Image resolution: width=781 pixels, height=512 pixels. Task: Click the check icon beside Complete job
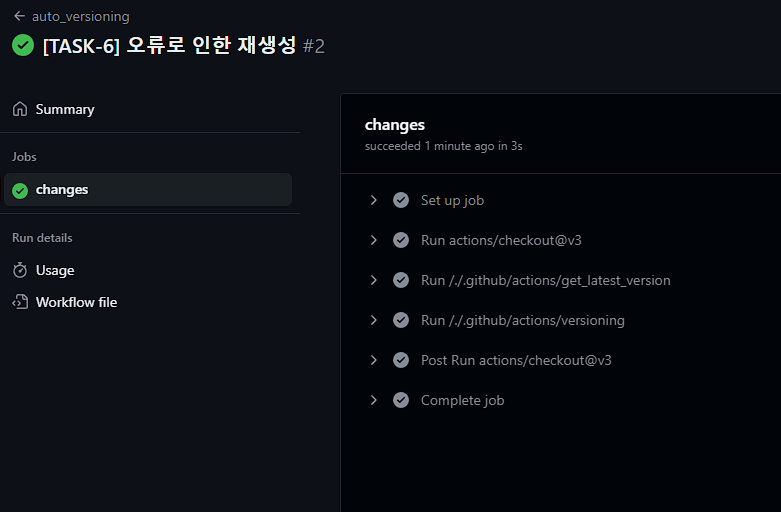click(401, 400)
